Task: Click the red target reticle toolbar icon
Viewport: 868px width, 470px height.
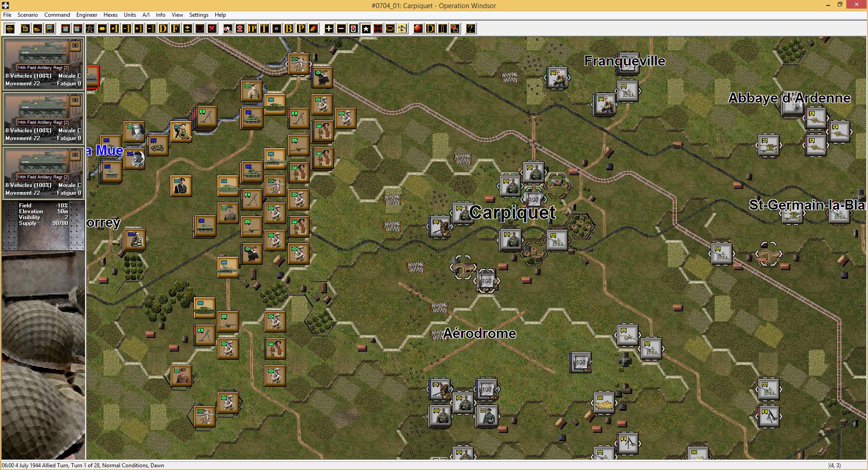Action: [x=378, y=29]
